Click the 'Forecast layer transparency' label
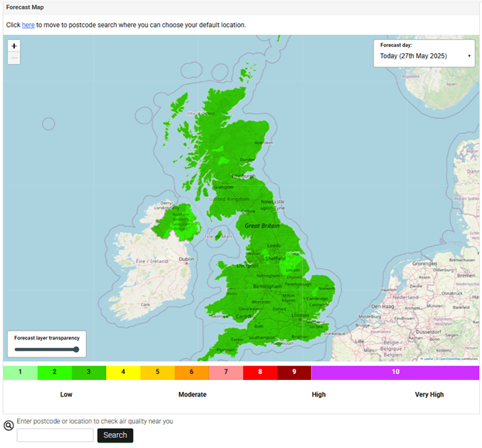 click(x=46, y=338)
